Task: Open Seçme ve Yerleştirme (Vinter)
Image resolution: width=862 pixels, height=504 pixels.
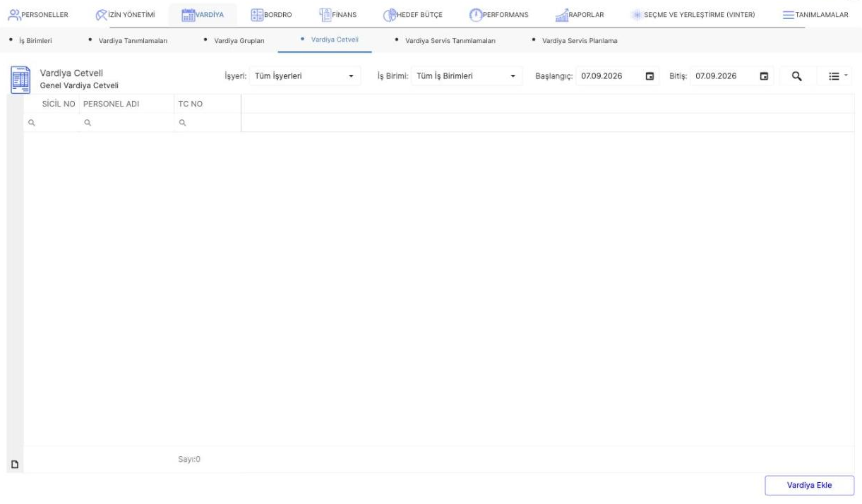Action: point(693,15)
